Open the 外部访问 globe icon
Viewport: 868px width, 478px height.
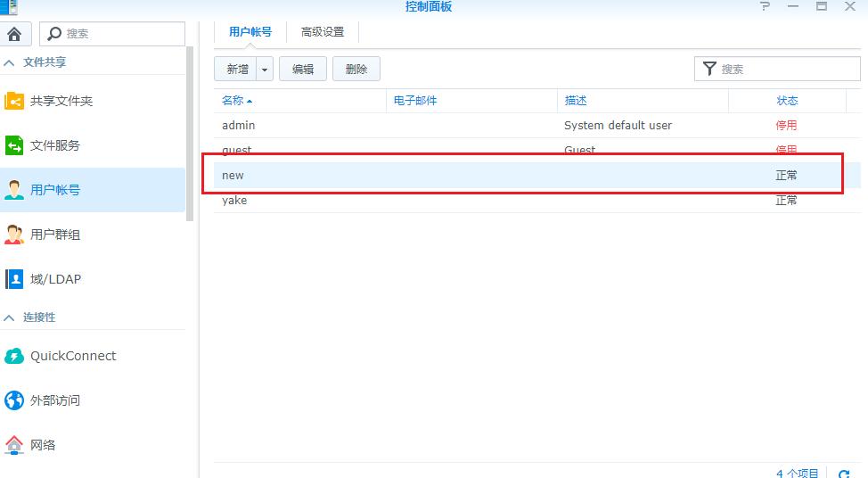click(x=14, y=400)
